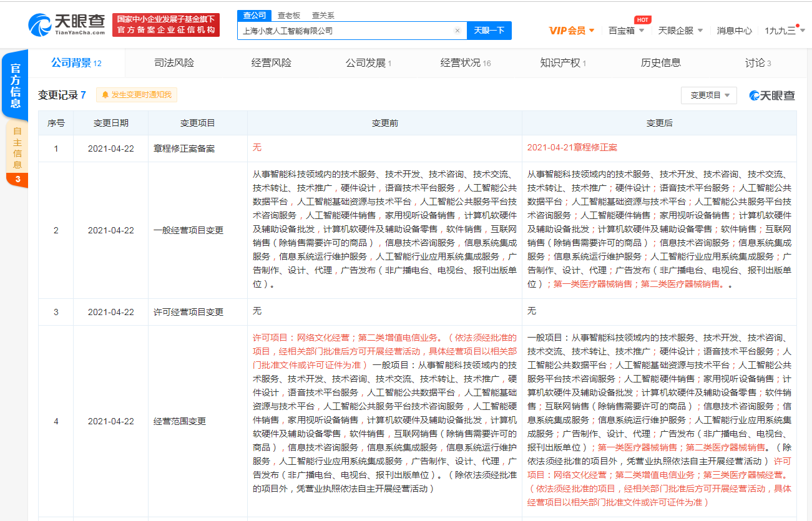812x521 pixels.
Task: Click the red certification badge 国家中小企业发展子基金
Action: (x=165, y=26)
